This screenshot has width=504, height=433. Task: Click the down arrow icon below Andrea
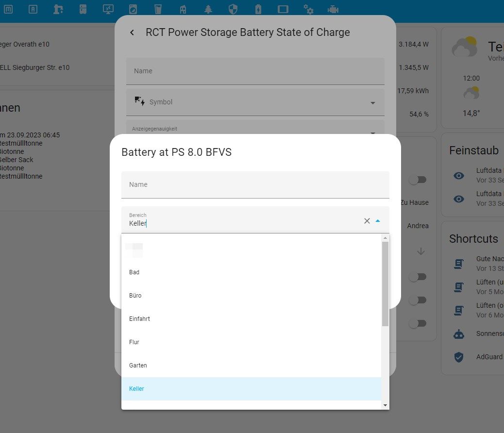421,251
